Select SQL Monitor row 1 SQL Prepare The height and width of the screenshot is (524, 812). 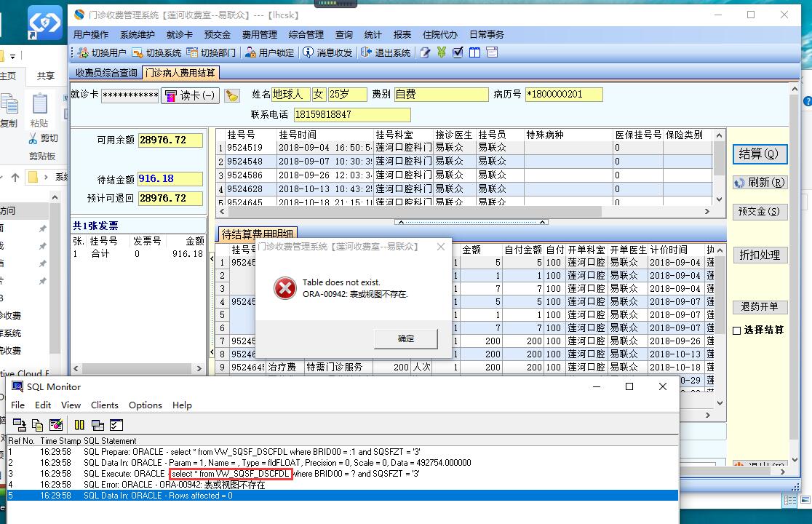click(342, 452)
